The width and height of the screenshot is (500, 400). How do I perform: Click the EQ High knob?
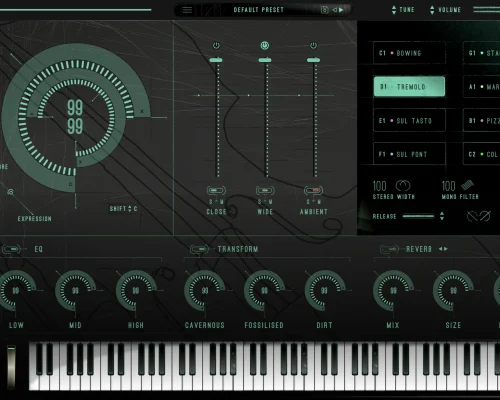pyautogui.click(x=136, y=291)
